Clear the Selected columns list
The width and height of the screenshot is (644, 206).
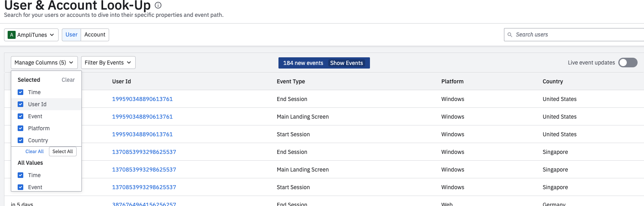pyautogui.click(x=68, y=80)
